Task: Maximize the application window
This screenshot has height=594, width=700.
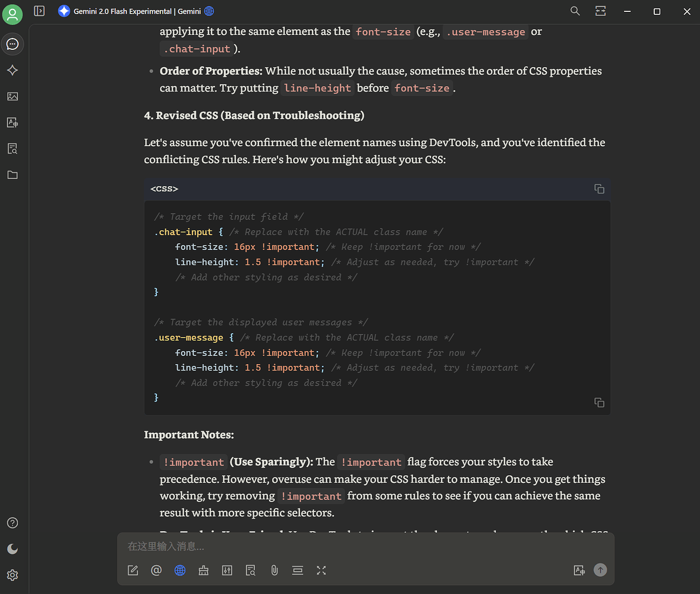Action: tap(657, 11)
